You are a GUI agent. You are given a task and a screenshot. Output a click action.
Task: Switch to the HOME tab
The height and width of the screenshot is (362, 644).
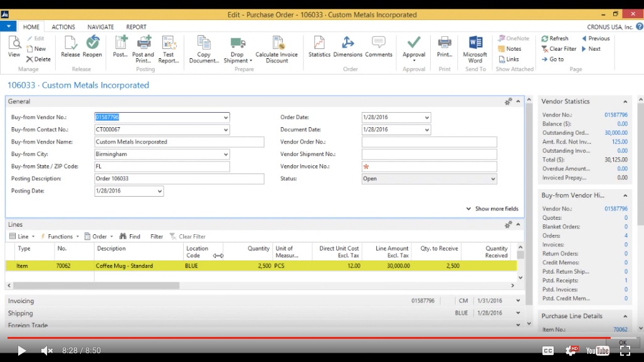31,27
